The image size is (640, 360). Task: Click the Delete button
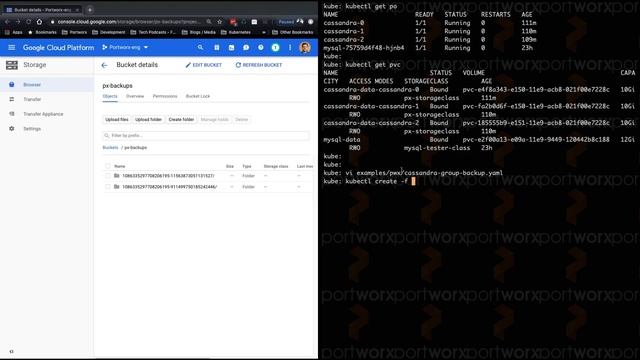242,120
